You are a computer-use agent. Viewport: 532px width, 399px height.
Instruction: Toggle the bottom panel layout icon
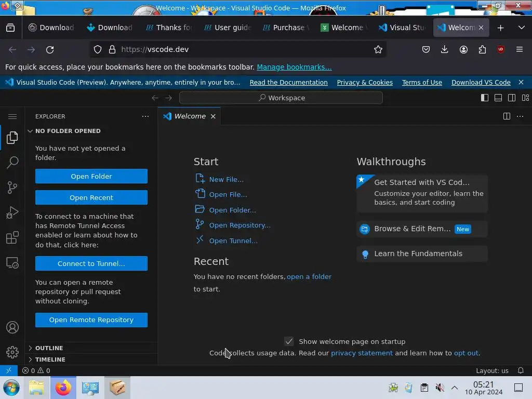click(x=498, y=98)
